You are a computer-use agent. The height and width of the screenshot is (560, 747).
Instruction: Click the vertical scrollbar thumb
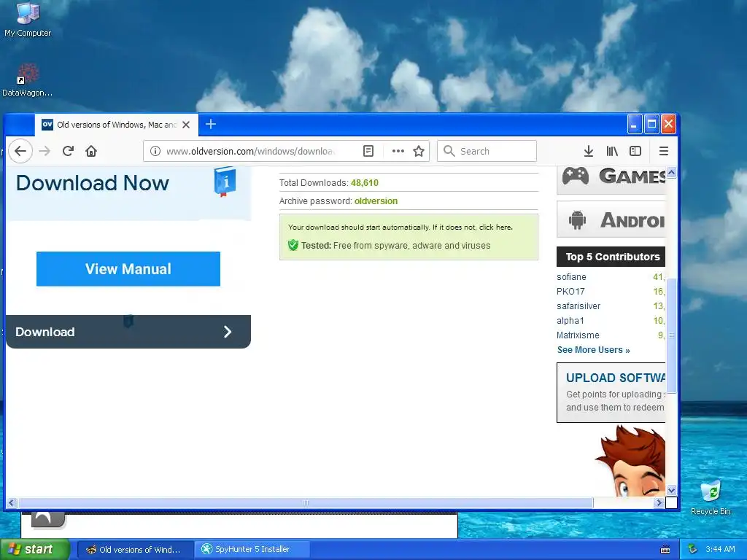click(671, 335)
